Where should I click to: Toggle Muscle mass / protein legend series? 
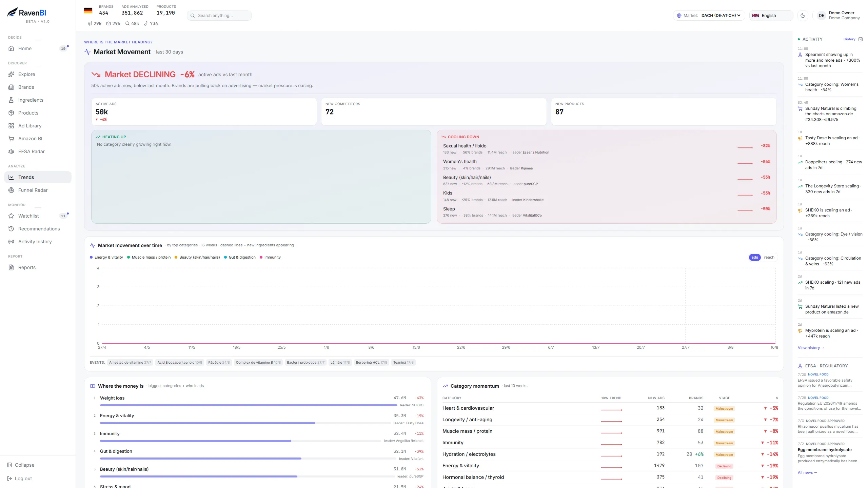click(x=149, y=257)
